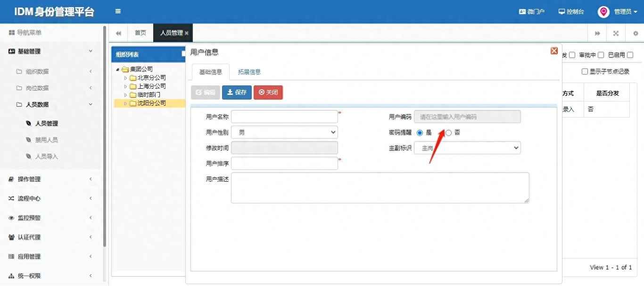Toggle fullscreen with the expand icon
Image resolution: width=644 pixels, height=286 pixels.
coord(616,33)
